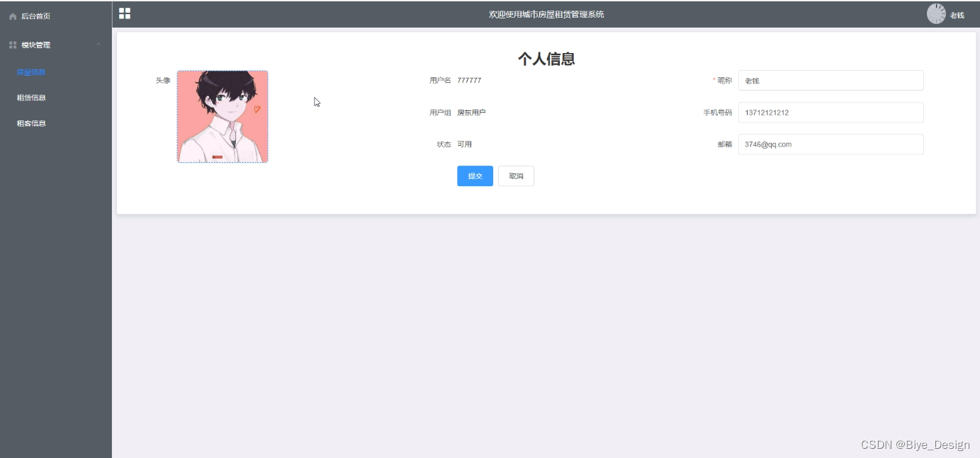Click the 用户名 label

click(x=440, y=81)
